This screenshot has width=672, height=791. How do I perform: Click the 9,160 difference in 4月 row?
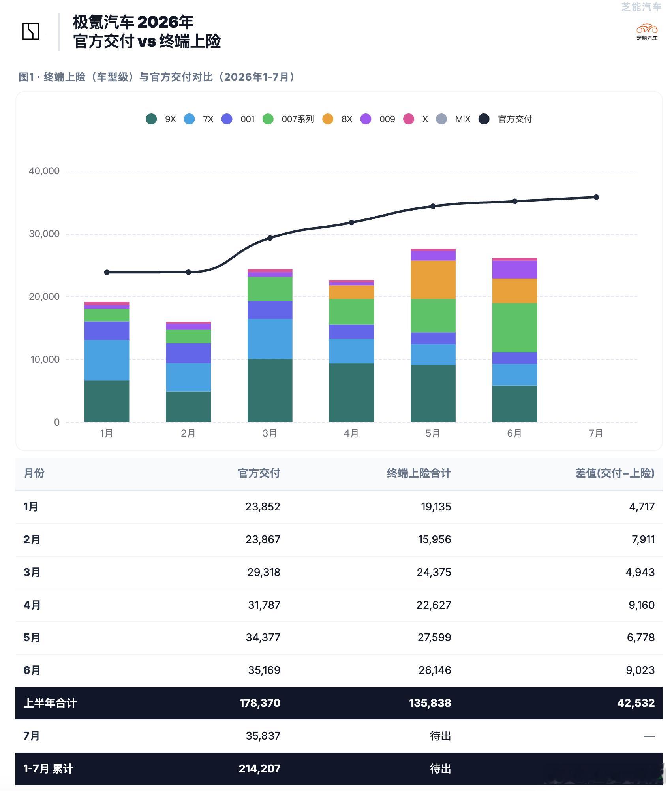[642, 605]
